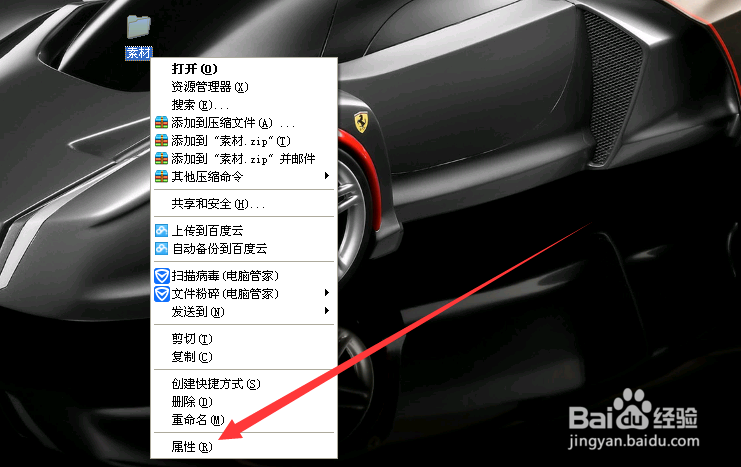
Task: Click cloud icon beside 自动备份到百度云
Action: point(162,248)
